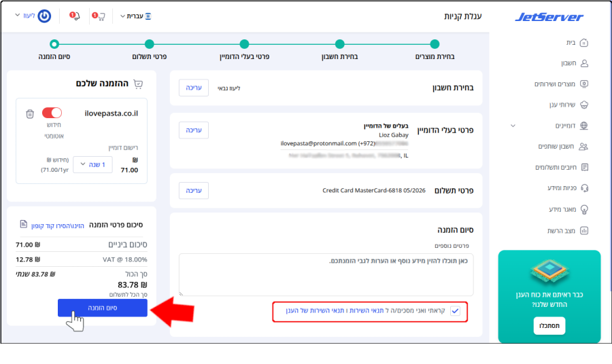612x364 pixels.
Task: Click the chart icon for מצב הרשת
Action: pos(584,231)
